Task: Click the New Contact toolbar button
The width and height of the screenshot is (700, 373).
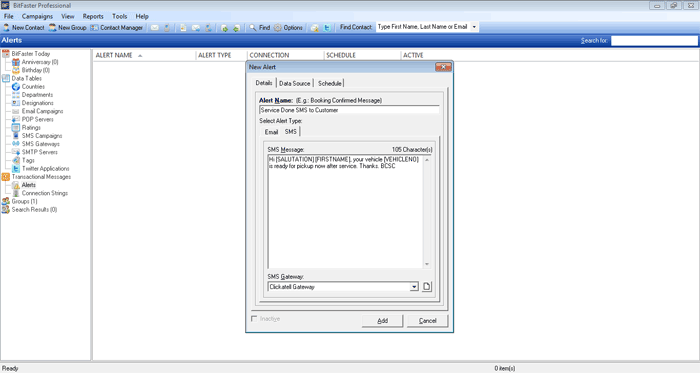Action: click(24, 28)
